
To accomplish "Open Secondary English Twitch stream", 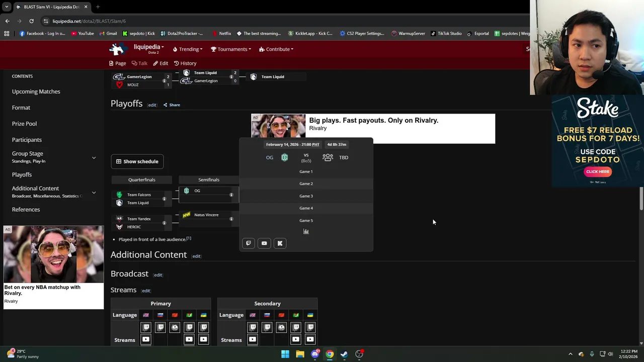I will point(253,327).
